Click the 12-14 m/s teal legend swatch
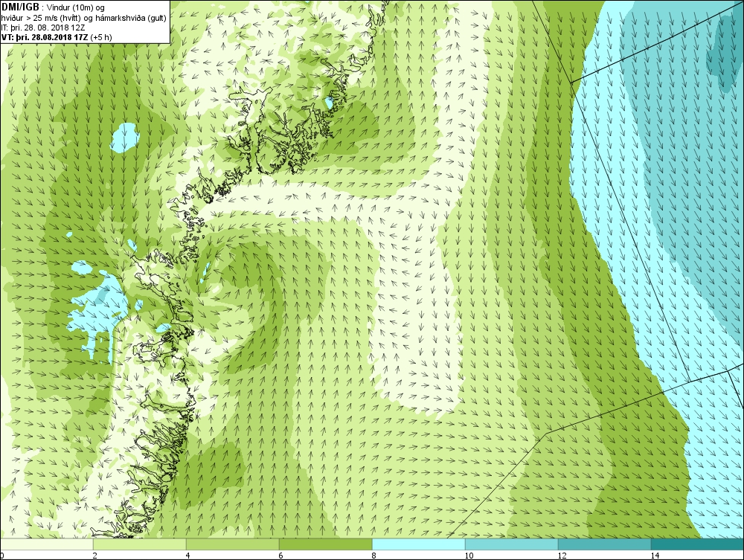Image resolution: width=744 pixels, height=560 pixels. coord(604,544)
